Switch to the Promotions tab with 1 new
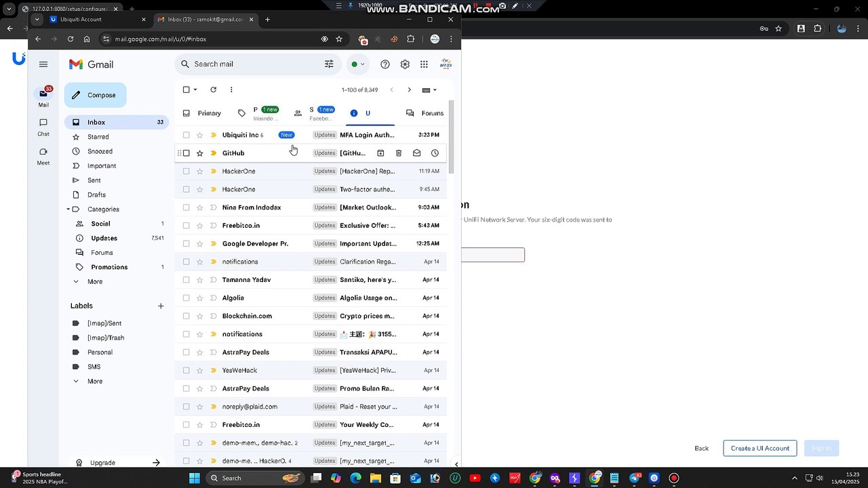This screenshot has width=868, height=488. tap(258, 113)
